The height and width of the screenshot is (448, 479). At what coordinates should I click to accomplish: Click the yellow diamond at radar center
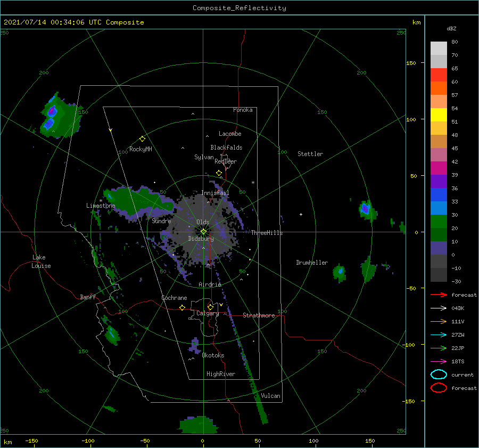click(x=203, y=232)
